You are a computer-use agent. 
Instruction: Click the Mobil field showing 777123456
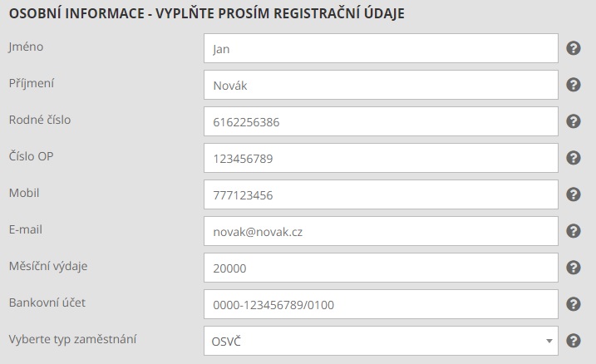point(381,194)
